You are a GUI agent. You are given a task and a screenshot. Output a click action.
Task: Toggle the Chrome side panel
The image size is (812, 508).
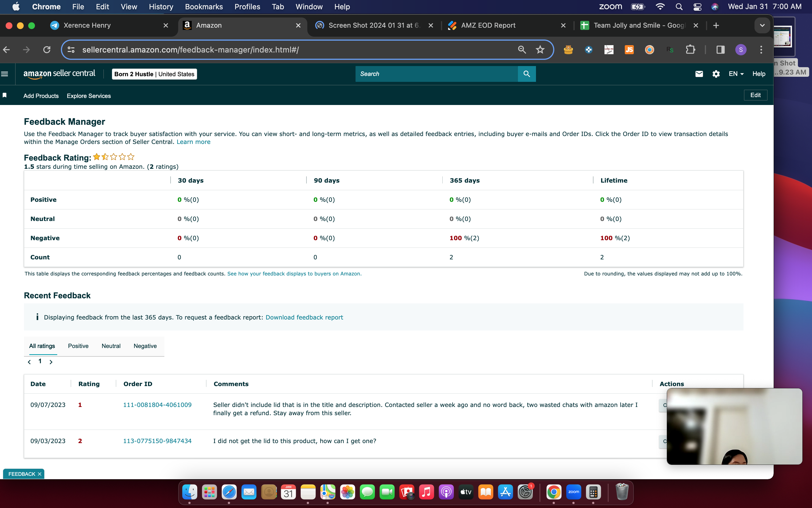pos(720,50)
